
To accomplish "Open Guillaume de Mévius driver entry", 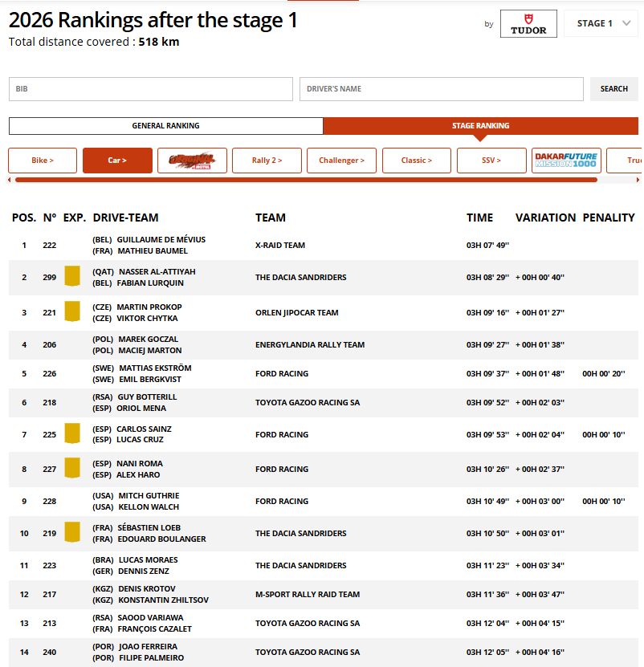I will point(161,239).
